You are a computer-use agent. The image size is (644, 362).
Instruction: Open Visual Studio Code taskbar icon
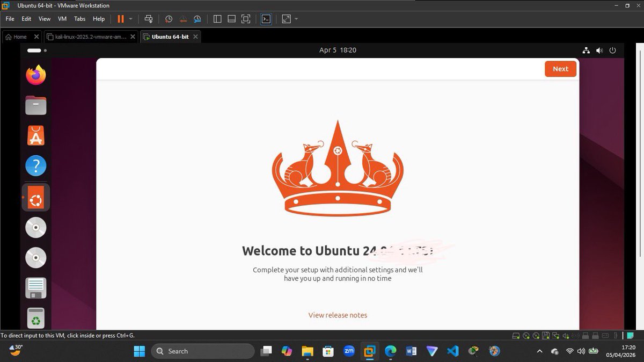click(x=453, y=351)
